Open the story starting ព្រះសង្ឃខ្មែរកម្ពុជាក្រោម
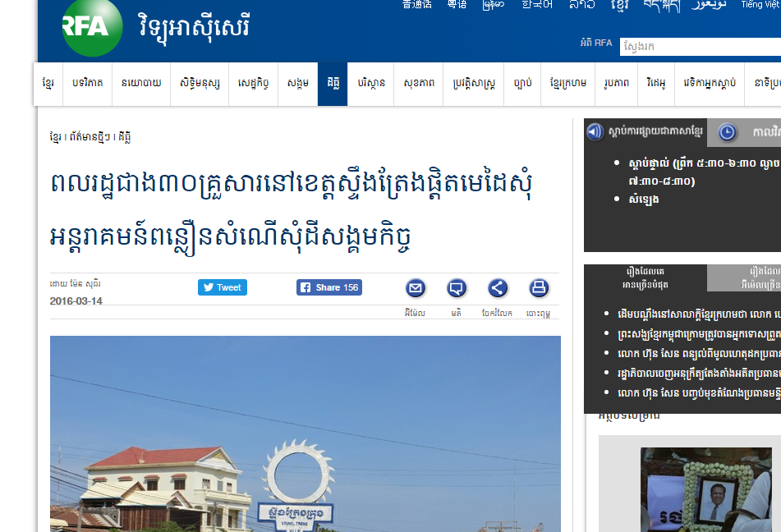 point(699,334)
